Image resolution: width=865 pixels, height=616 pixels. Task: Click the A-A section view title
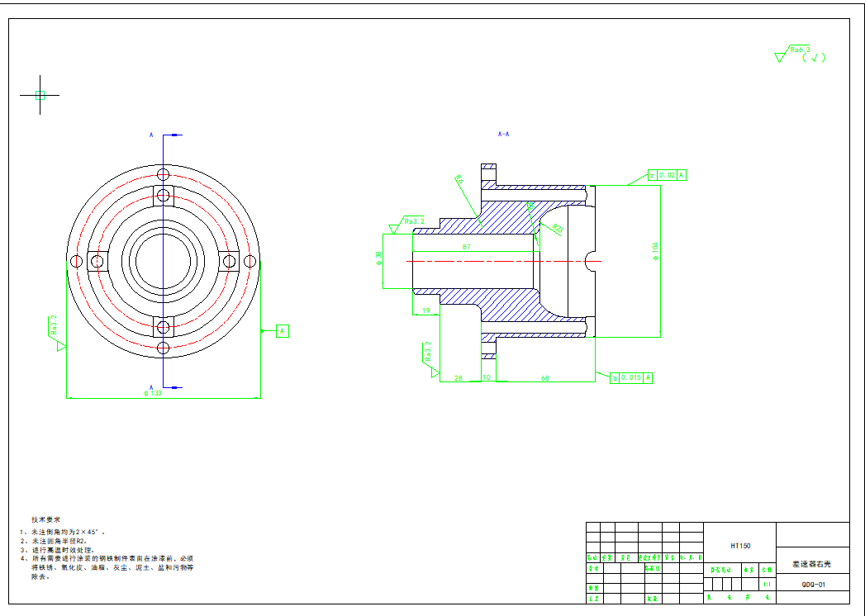click(503, 134)
